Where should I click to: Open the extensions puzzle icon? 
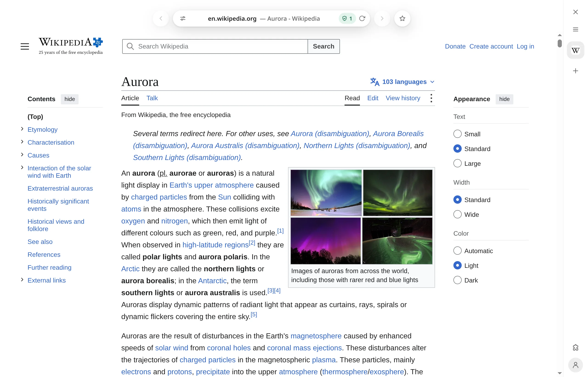click(x=576, y=347)
